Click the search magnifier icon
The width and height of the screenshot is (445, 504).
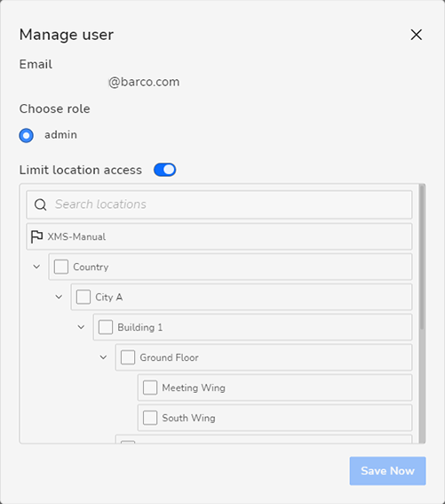[41, 204]
